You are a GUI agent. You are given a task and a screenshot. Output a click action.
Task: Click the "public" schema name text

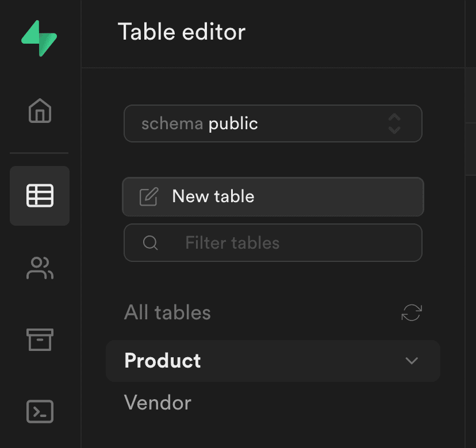point(233,123)
